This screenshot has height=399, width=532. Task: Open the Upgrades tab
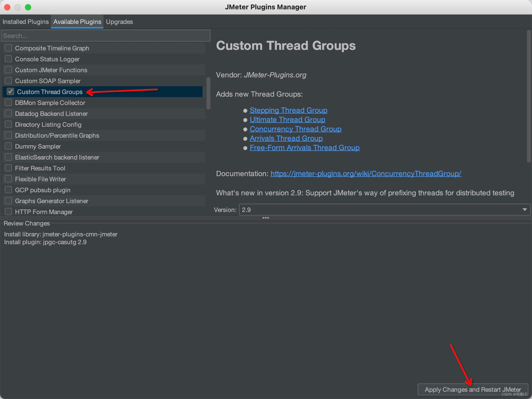[119, 22]
